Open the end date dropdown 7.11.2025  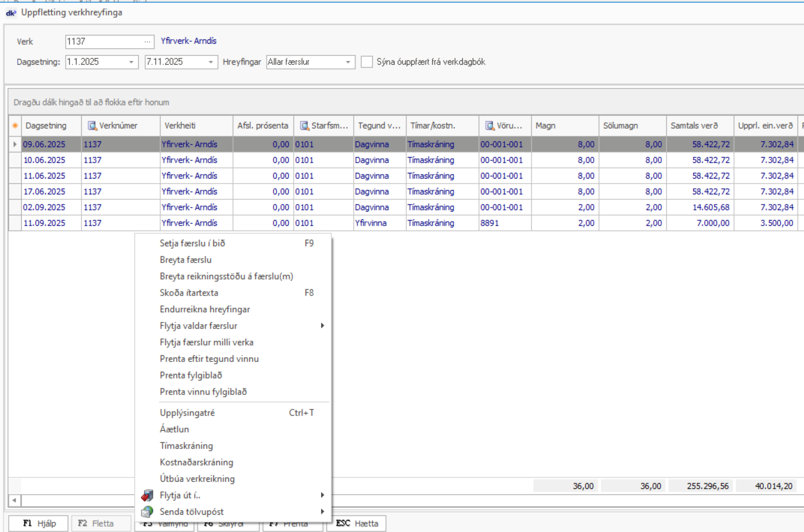pyautogui.click(x=211, y=62)
